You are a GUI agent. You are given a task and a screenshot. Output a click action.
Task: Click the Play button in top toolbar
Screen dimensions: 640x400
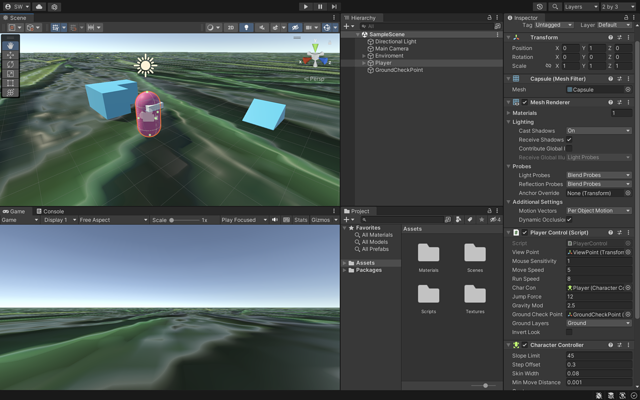(x=306, y=7)
